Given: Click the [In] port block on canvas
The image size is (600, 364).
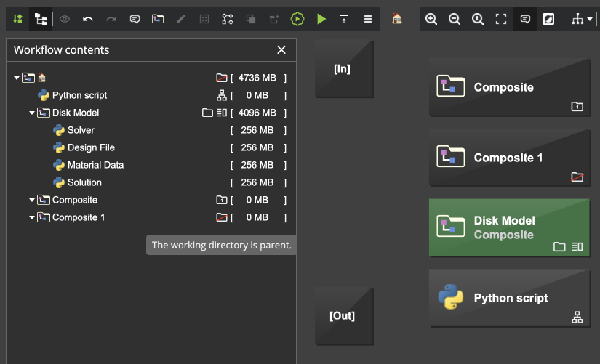Looking at the screenshot, I should click(x=342, y=69).
